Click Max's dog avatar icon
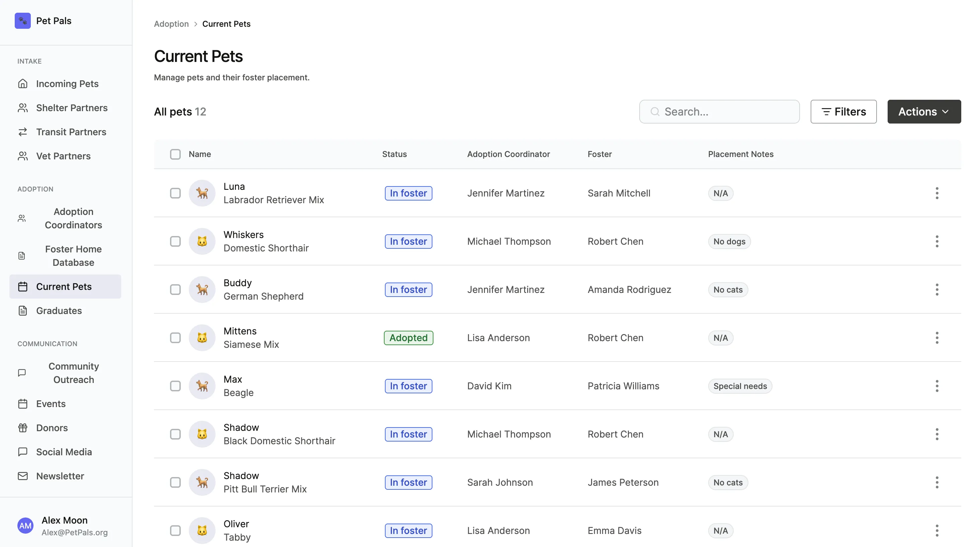The image size is (980, 547). tap(202, 386)
